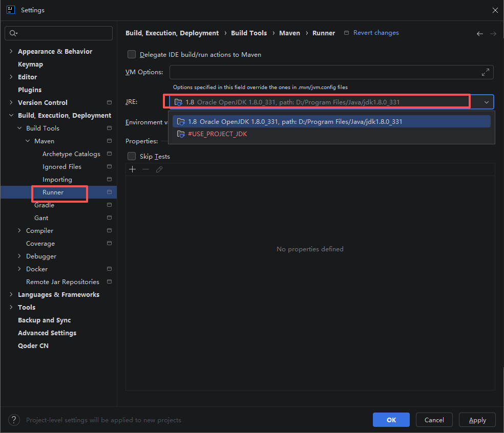Screen dimensions: 504x433
Task: Click project-level icon beside Docker
Action: [x=109, y=269]
